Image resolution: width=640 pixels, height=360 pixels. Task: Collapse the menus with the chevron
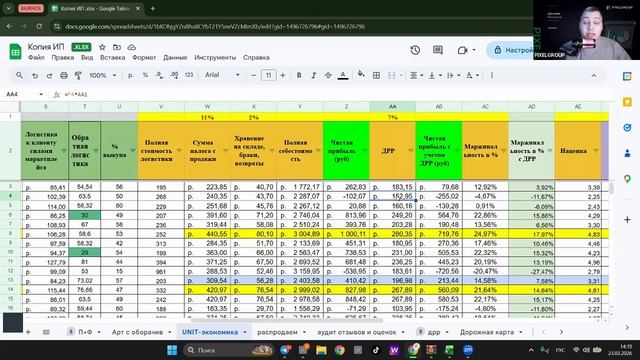(594, 76)
